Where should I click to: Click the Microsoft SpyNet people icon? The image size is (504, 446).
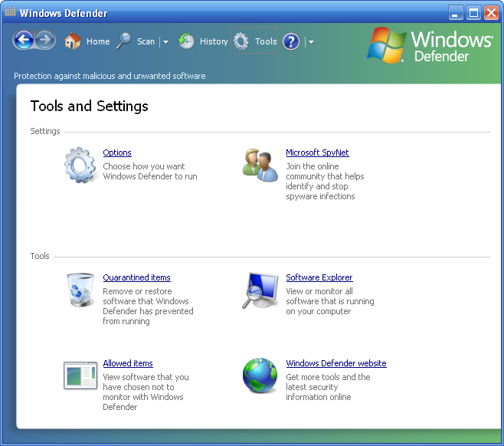[x=260, y=166]
